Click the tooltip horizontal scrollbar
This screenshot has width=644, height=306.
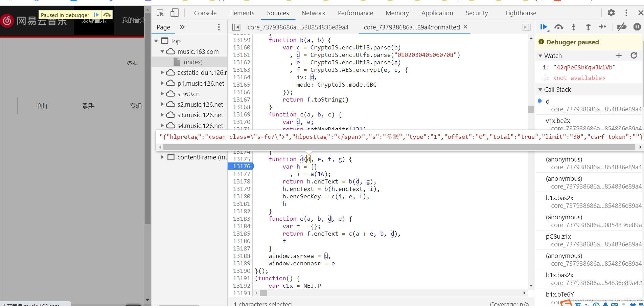[x=399, y=147]
